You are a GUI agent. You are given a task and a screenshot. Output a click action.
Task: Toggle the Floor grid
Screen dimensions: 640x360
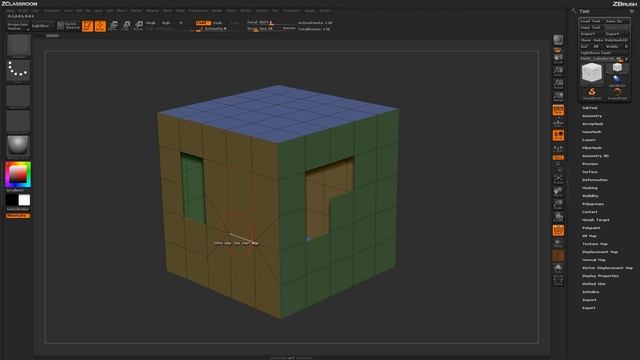point(558,122)
